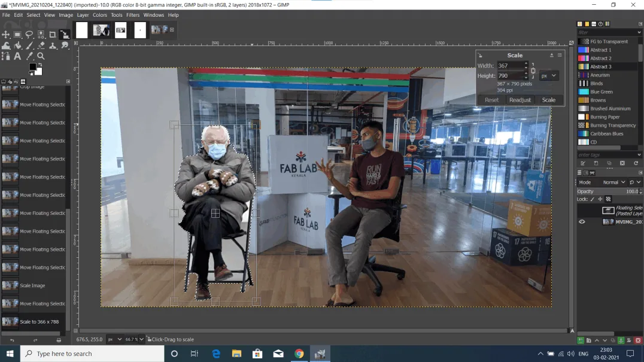Open the Scale unit px dropdown
The width and height of the screenshot is (644, 362).
click(549, 75)
